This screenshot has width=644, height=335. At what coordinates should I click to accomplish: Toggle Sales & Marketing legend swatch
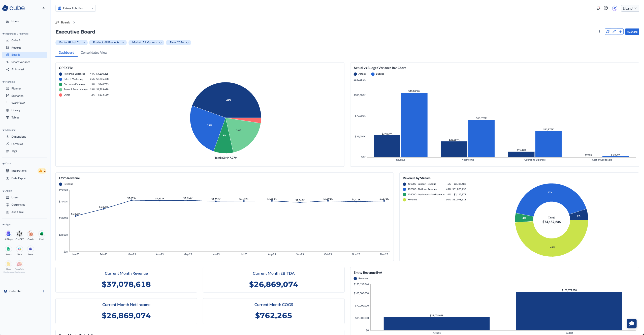tap(60, 79)
